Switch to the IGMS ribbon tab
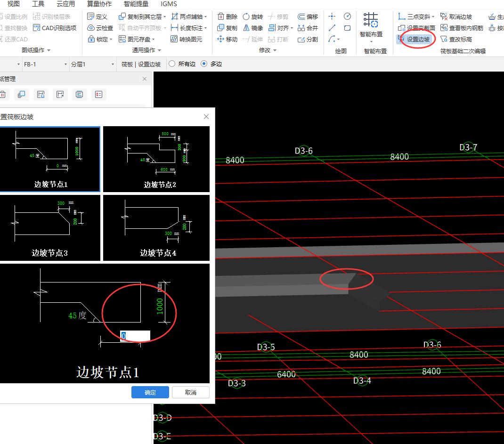This screenshot has height=444, width=504. pyautogui.click(x=169, y=4)
